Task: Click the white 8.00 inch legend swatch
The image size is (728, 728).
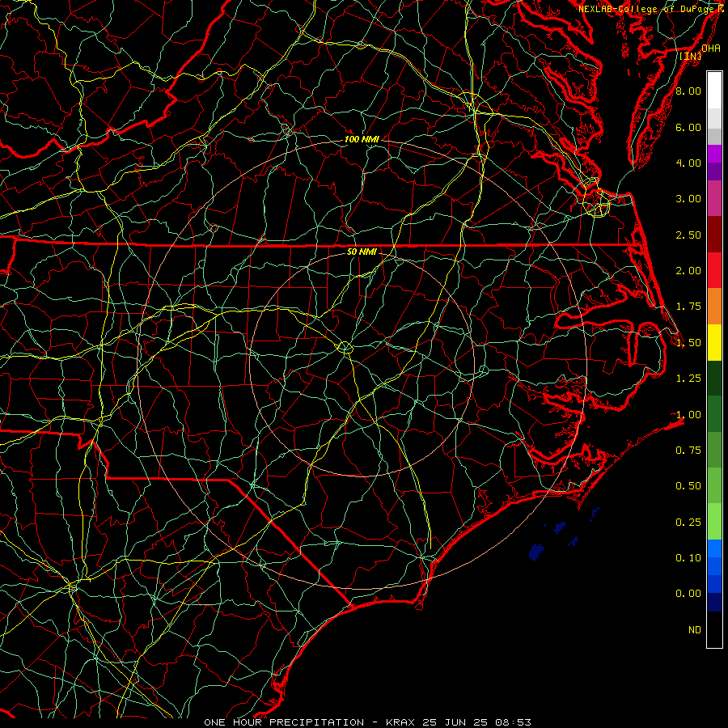Action: point(714,91)
